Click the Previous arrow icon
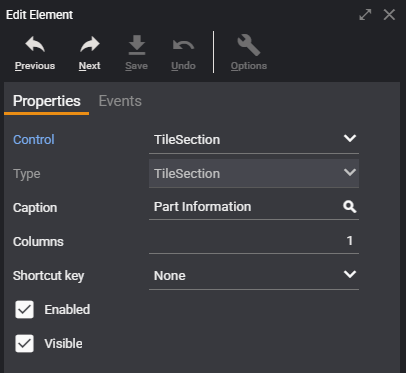The image size is (406, 373). (35, 44)
